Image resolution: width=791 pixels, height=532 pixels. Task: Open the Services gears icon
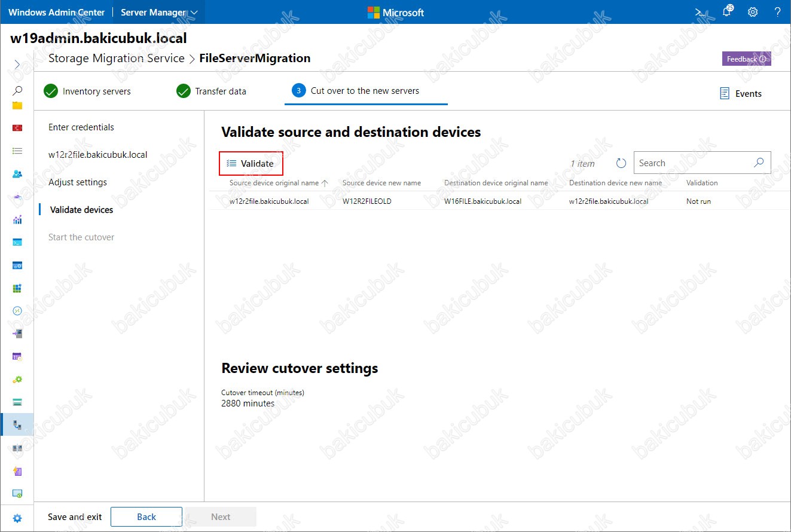click(x=17, y=379)
